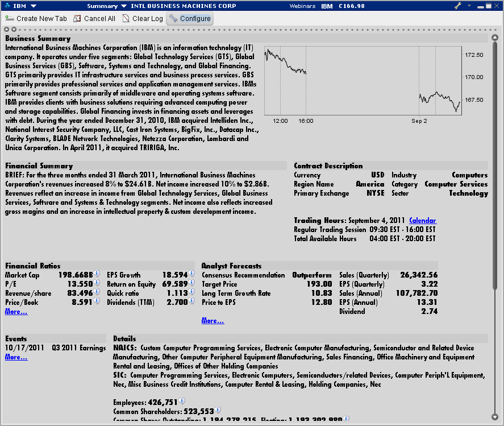Click the Dividend value 2.74

[x=430, y=311]
